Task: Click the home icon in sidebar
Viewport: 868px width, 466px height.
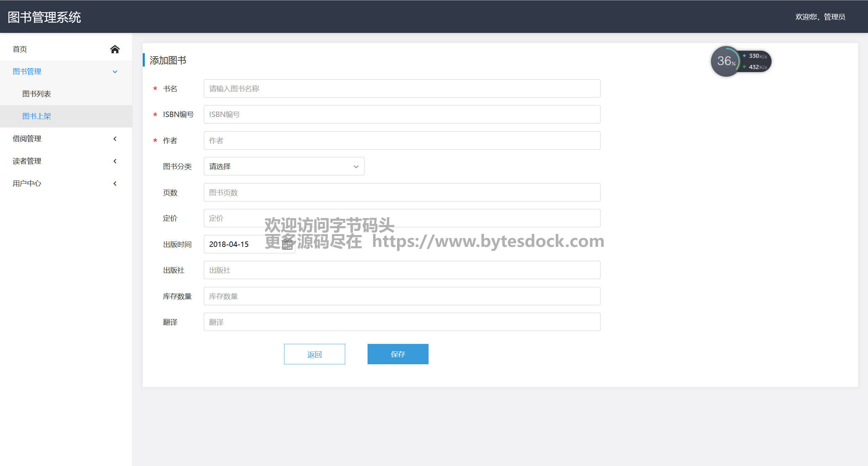Action: [115, 49]
